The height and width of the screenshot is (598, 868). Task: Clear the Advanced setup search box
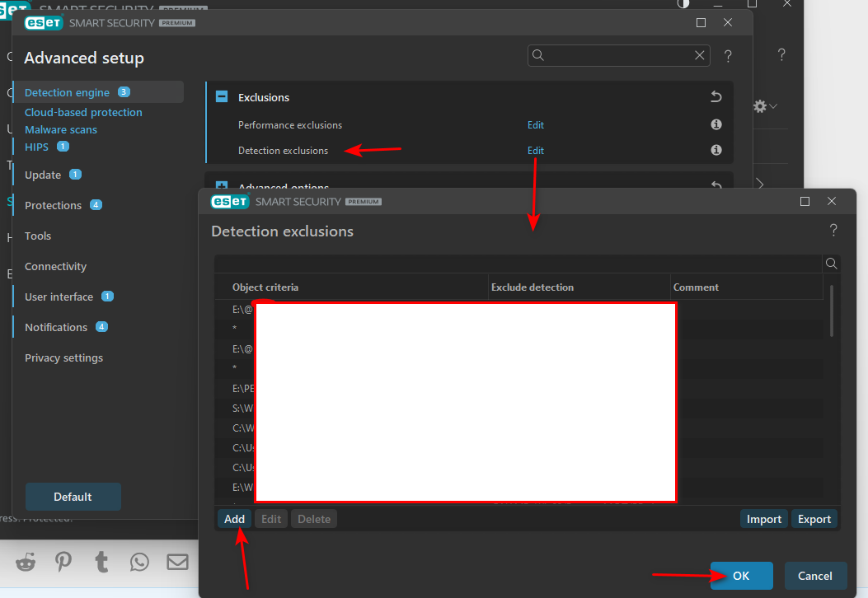click(699, 55)
